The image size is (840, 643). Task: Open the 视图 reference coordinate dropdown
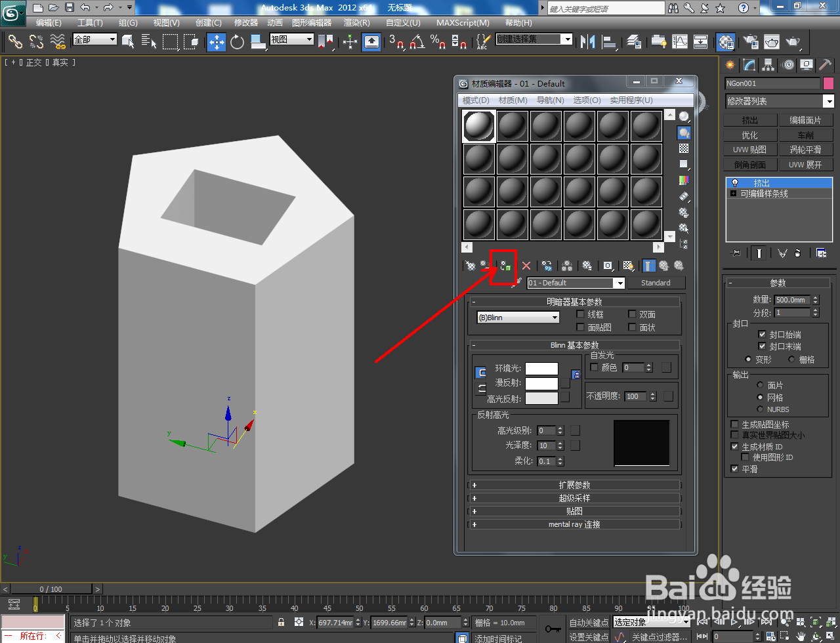[292, 39]
